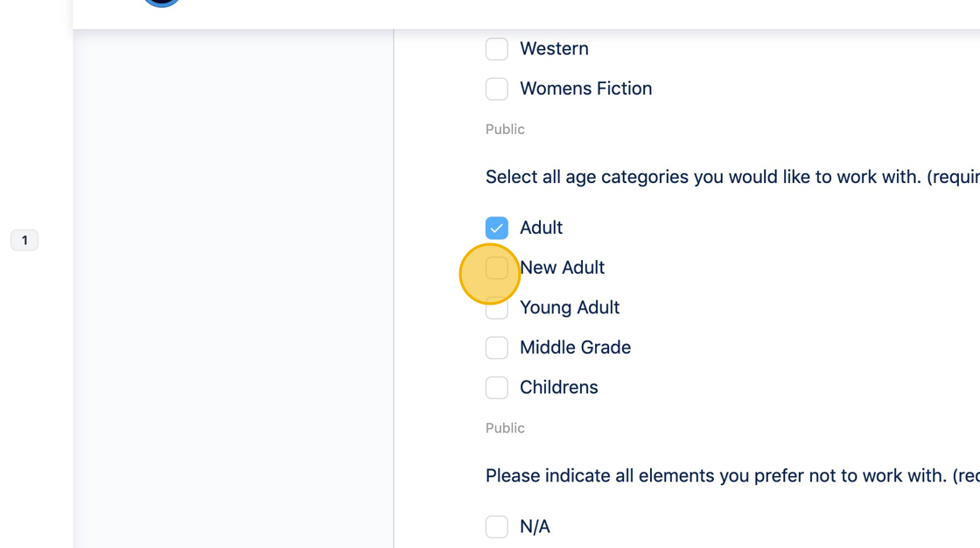This screenshot has height=548, width=980.
Task: Click the Adult label text
Action: click(x=541, y=228)
